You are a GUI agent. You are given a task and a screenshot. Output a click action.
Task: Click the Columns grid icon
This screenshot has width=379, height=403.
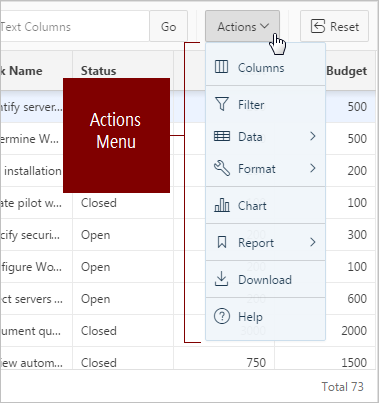pyautogui.click(x=221, y=67)
